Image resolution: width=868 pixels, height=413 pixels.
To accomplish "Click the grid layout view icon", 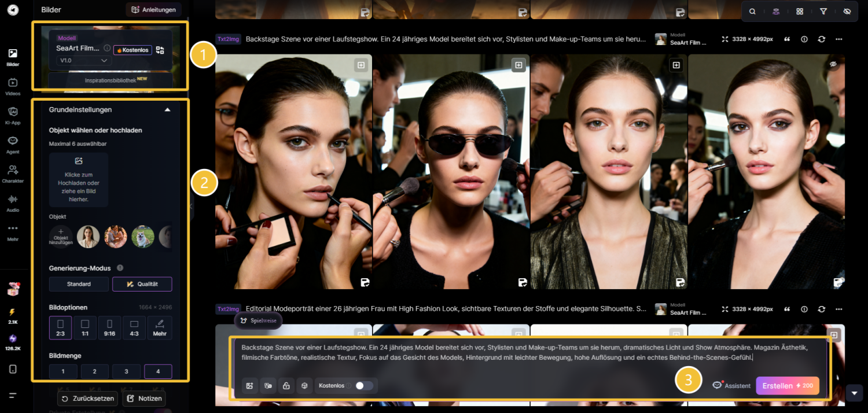I will coord(800,12).
